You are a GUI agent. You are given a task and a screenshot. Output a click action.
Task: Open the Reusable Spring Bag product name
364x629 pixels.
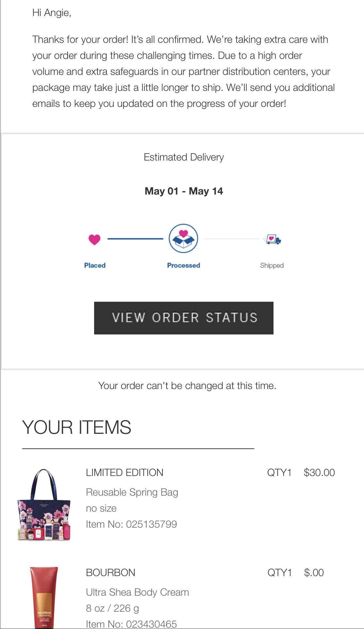132,492
